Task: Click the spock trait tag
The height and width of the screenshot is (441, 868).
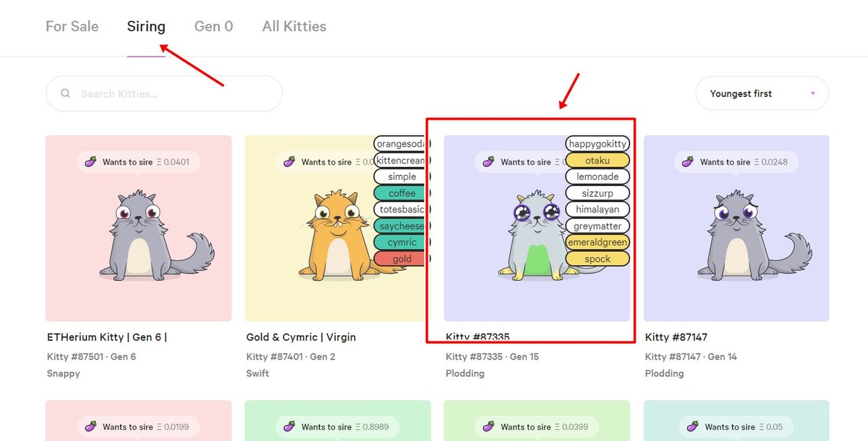Action: [x=597, y=259]
